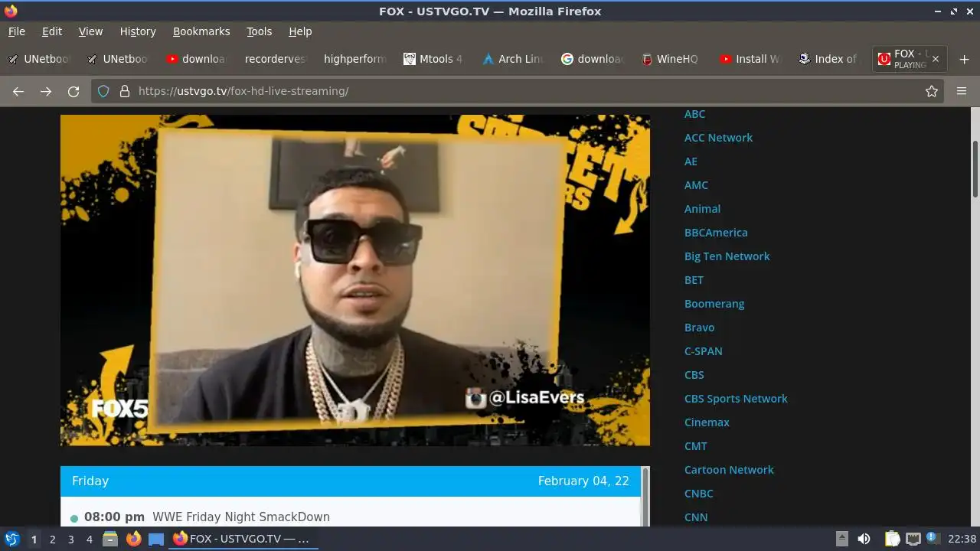The image size is (980, 551).
Task: Open the History menu
Action: coord(138,31)
